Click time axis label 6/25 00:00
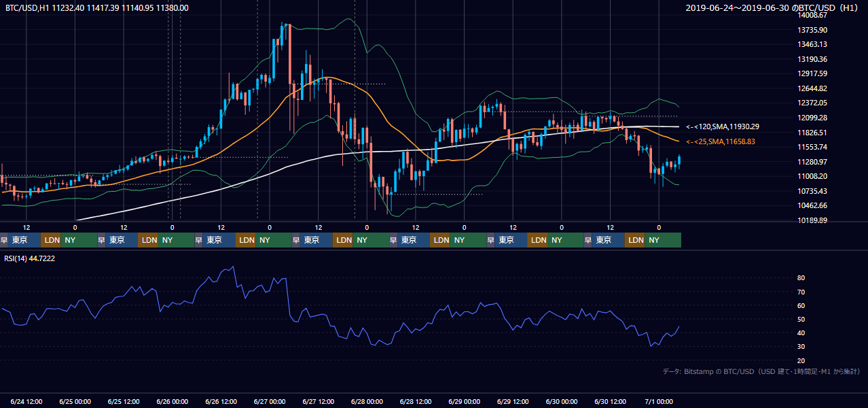 click(x=75, y=401)
